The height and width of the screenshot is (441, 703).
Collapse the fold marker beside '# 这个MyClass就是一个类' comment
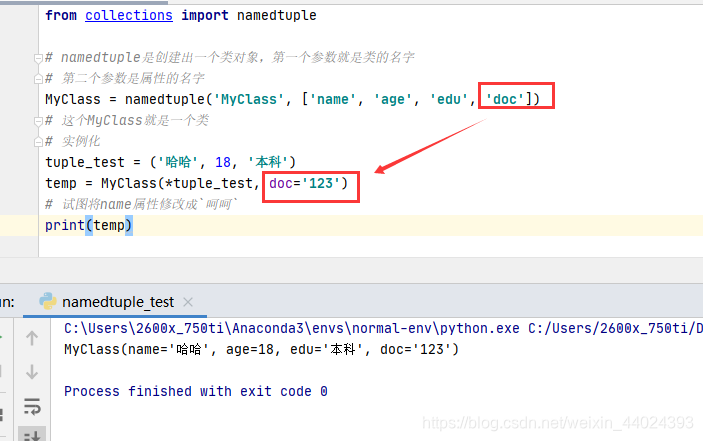[38, 121]
